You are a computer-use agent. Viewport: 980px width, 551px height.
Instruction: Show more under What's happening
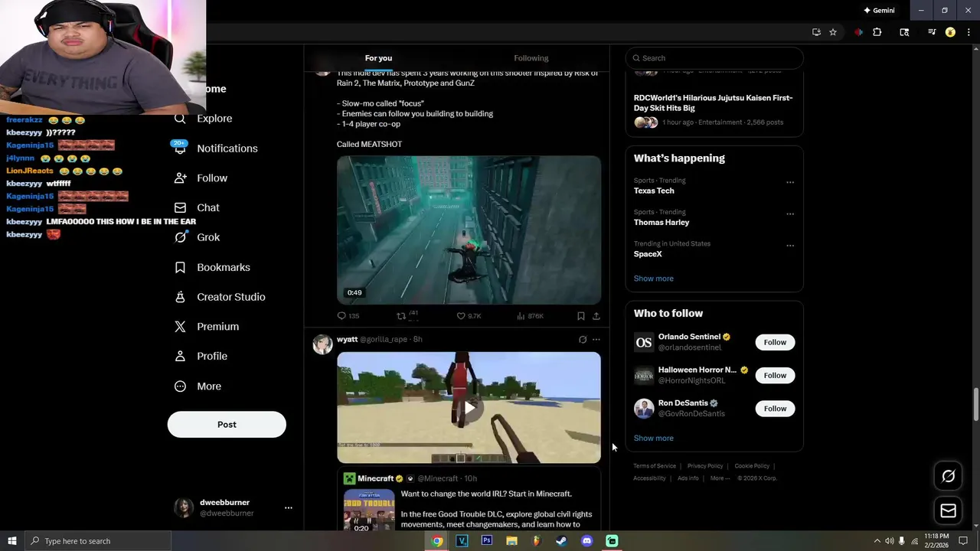pyautogui.click(x=654, y=279)
